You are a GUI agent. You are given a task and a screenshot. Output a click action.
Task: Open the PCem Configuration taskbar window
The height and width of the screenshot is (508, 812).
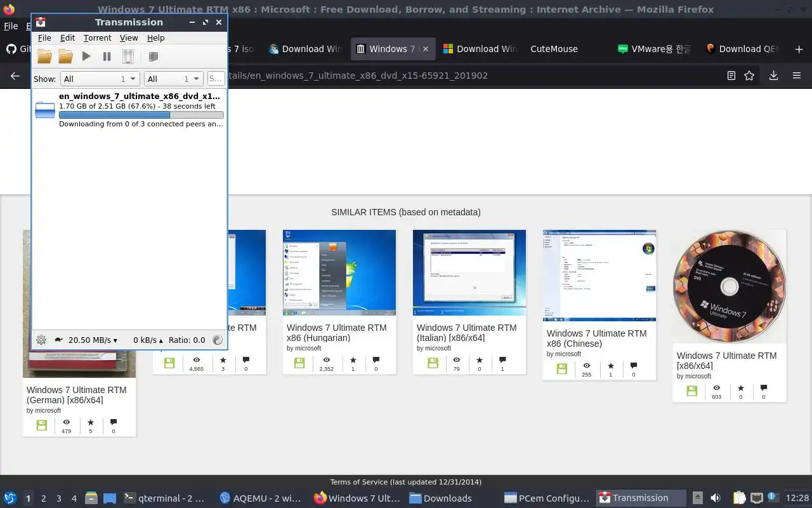547,498
